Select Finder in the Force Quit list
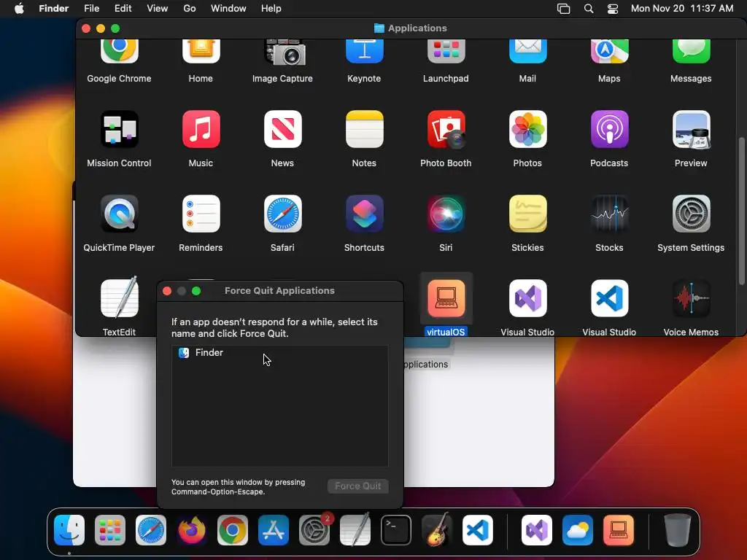The height and width of the screenshot is (560, 747). (x=279, y=353)
